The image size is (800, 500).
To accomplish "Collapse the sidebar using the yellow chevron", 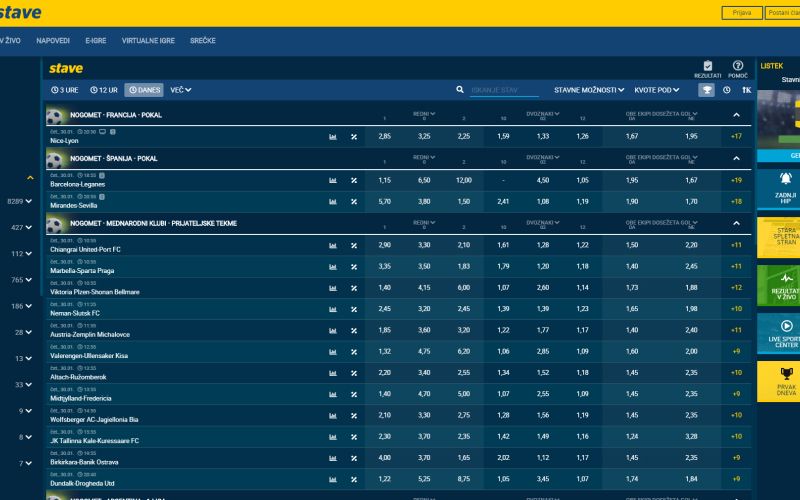I will point(30,178).
